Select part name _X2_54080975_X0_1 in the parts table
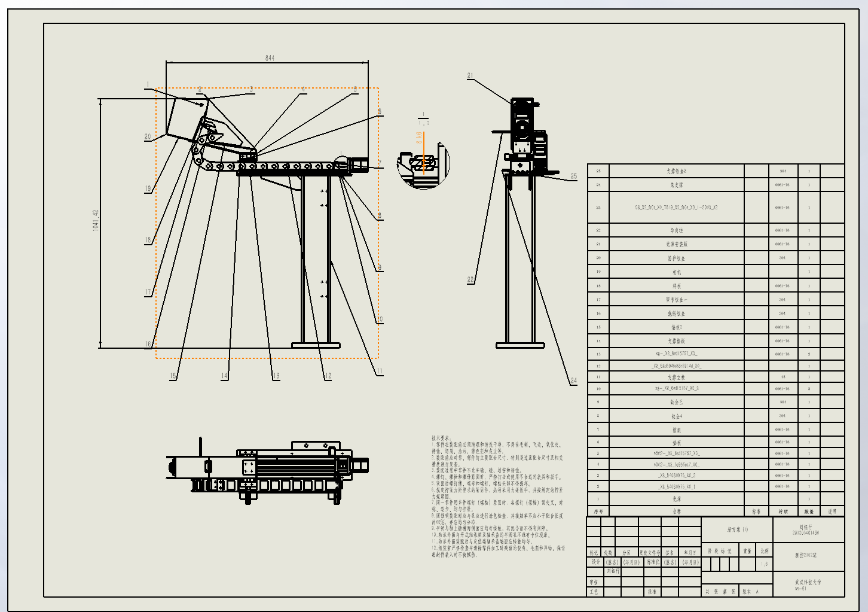Screen dimensions: 868x612 click(x=676, y=487)
